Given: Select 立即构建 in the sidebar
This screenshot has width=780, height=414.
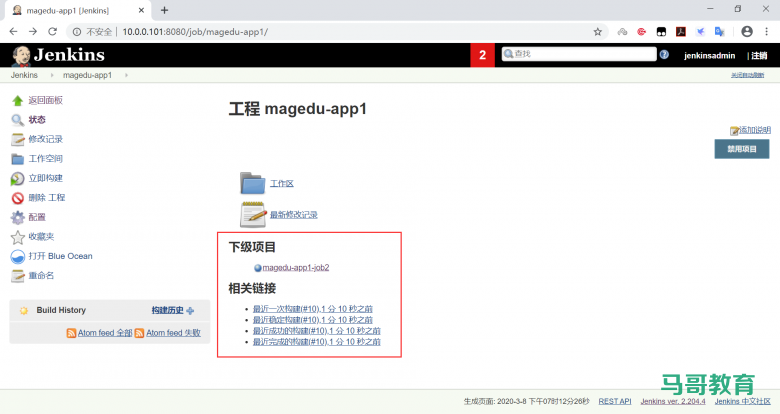Looking at the screenshot, I should (x=45, y=178).
